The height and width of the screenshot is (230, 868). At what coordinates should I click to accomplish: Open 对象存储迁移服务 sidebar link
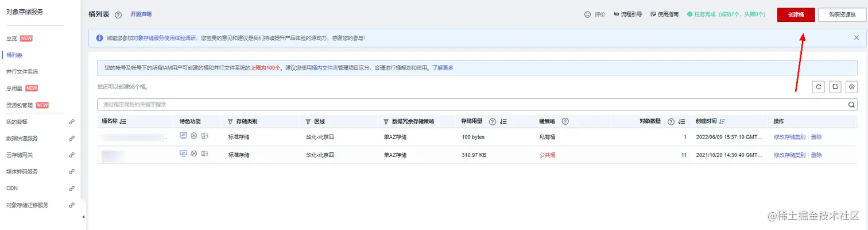pyautogui.click(x=27, y=205)
